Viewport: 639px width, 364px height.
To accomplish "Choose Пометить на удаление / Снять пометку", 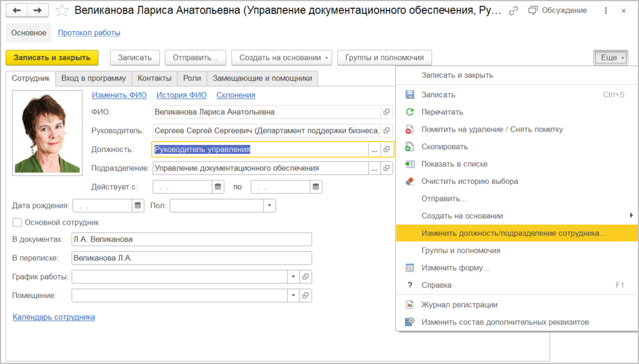I will tap(492, 129).
